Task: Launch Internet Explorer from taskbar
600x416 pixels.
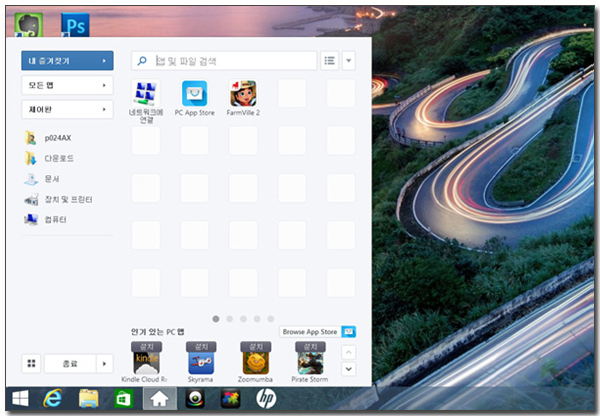Action: coord(53,398)
